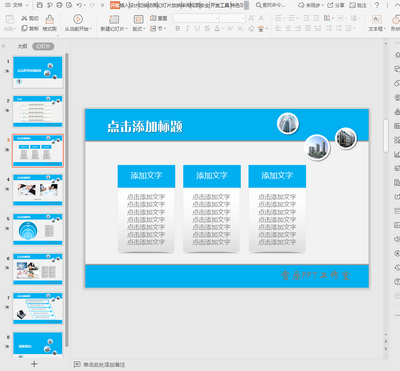The height and width of the screenshot is (371, 400).
Task: Open the bullet list dropdown arrow
Action: 284,18
